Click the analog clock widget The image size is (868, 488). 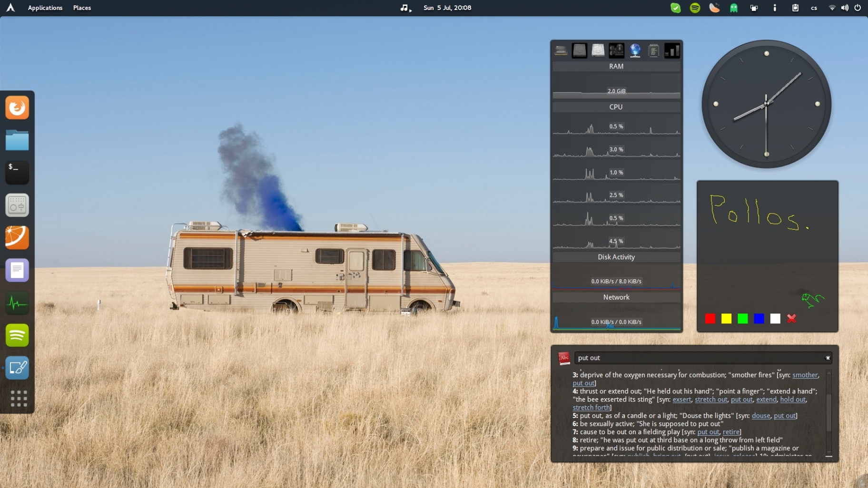[x=766, y=104]
